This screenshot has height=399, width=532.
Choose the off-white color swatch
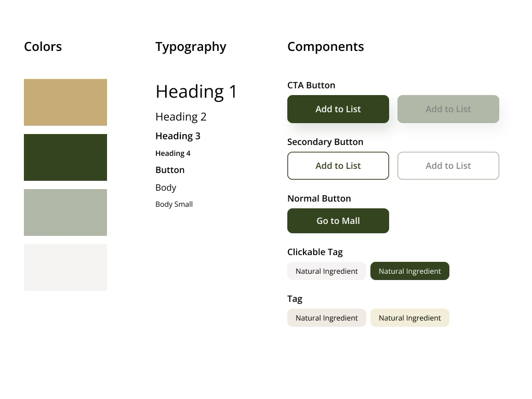(65, 268)
